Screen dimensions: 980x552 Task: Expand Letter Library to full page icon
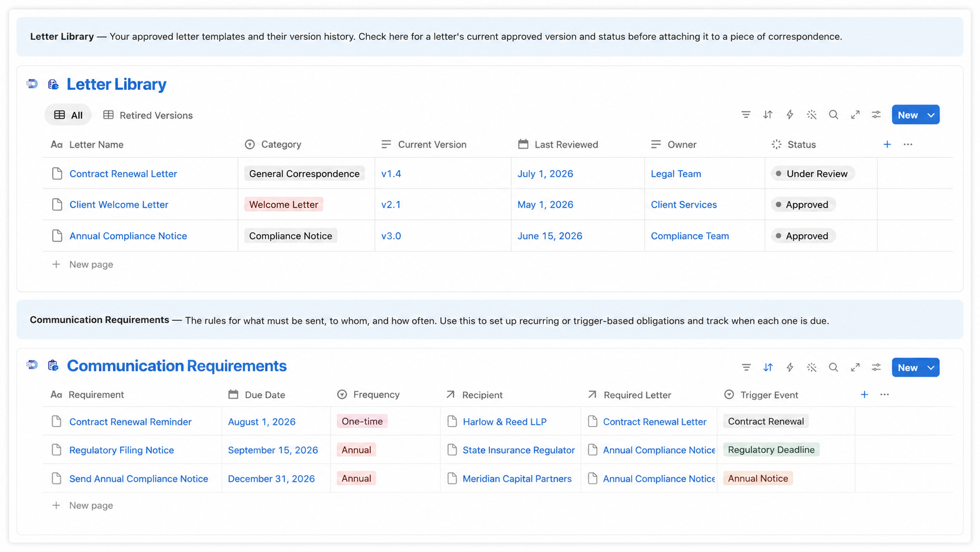(x=855, y=115)
